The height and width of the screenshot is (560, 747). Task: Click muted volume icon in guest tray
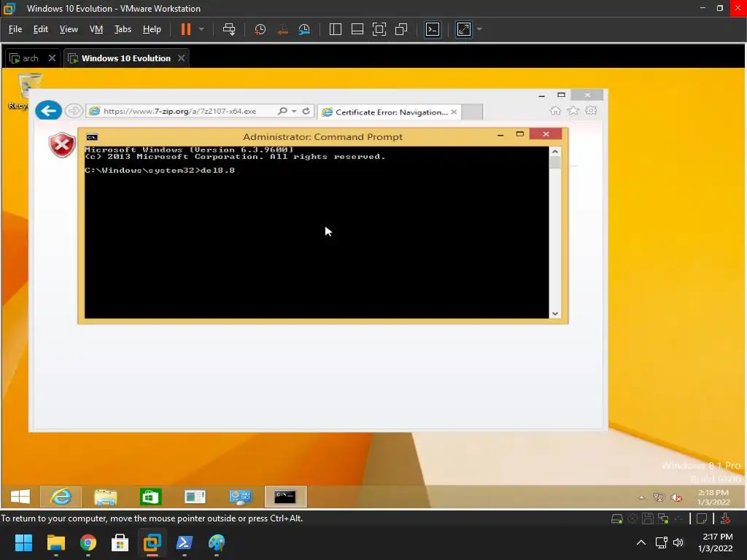pos(676,497)
